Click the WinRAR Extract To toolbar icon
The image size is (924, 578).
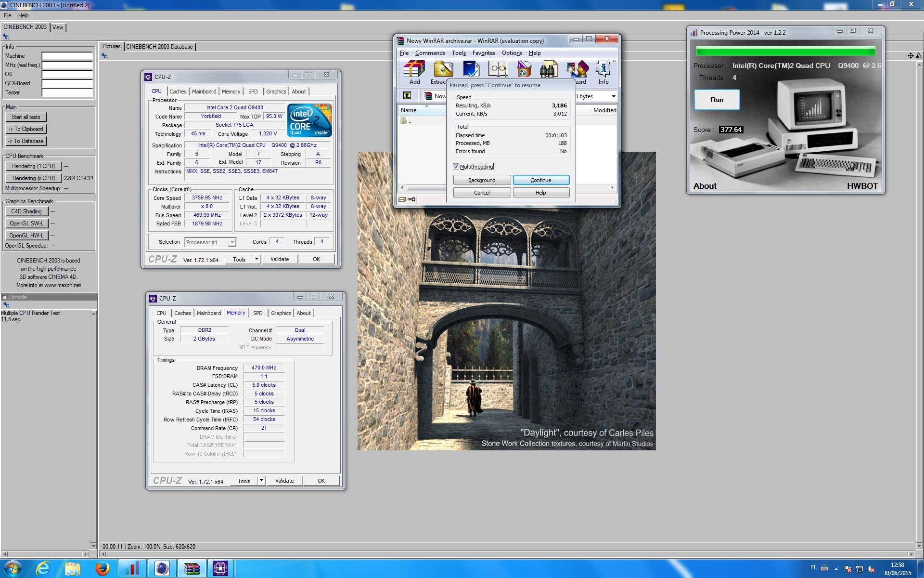click(443, 69)
